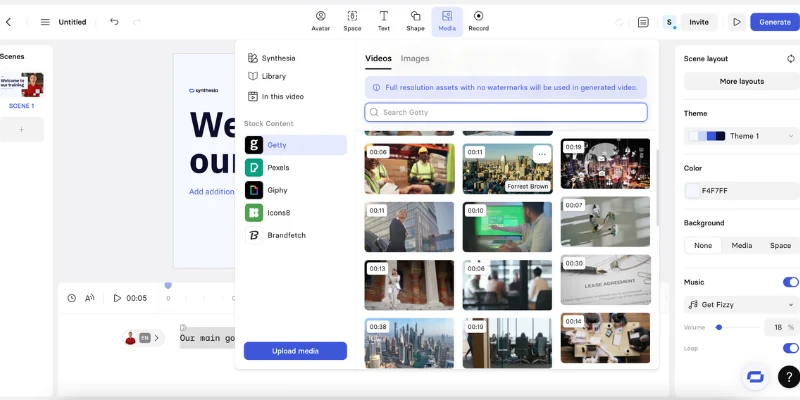Rename the Untitled project title

click(72, 22)
